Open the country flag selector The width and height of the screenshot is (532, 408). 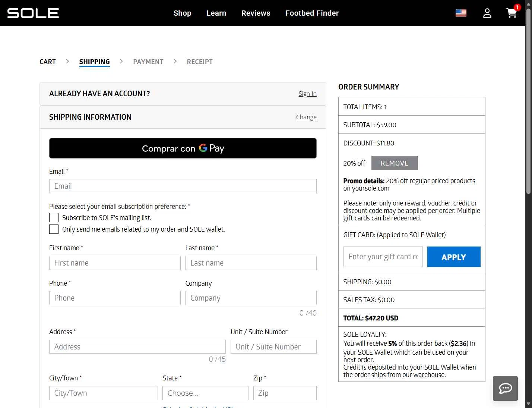coord(461,13)
